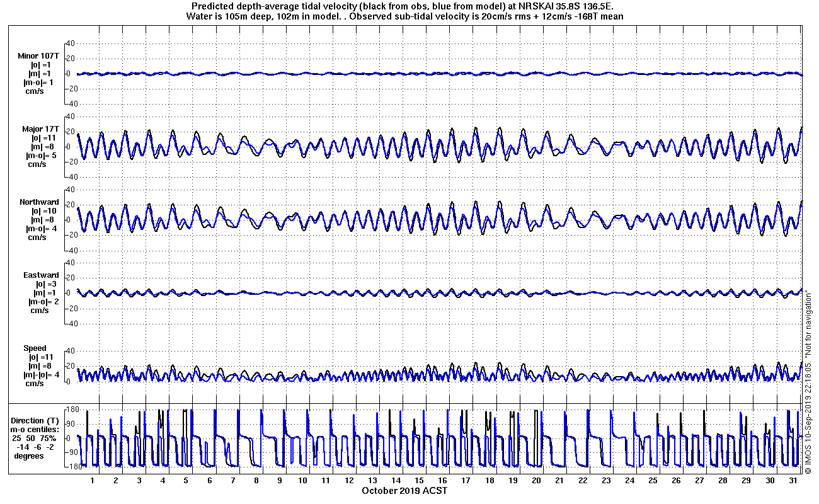The width and height of the screenshot is (819, 504).
Task: Click day 10 on the date axis
Action: [303, 481]
